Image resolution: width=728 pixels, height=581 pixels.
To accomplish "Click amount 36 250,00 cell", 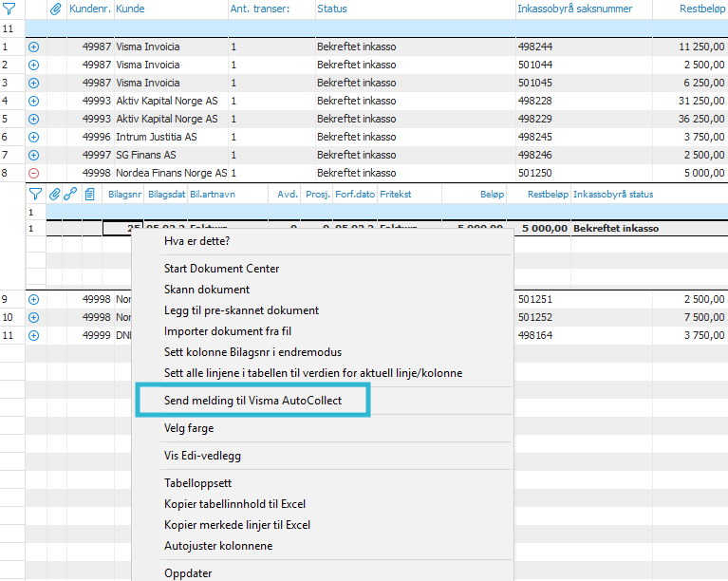I will coord(701,119).
